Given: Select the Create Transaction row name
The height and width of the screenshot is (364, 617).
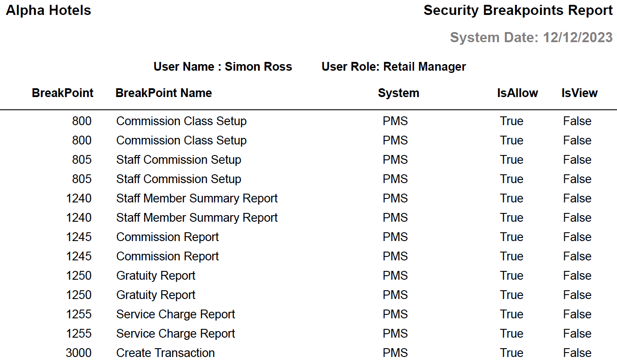Looking at the screenshot, I should (165, 353).
